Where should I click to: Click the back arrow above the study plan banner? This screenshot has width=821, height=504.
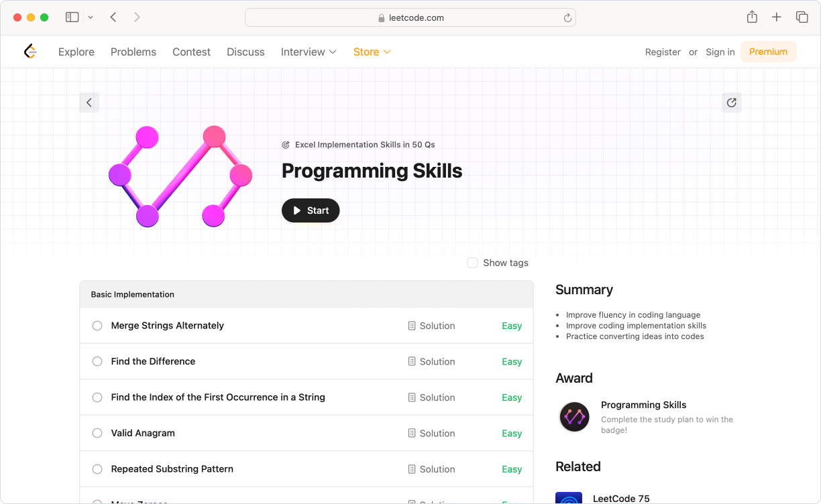pyautogui.click(x=89, y=103)
